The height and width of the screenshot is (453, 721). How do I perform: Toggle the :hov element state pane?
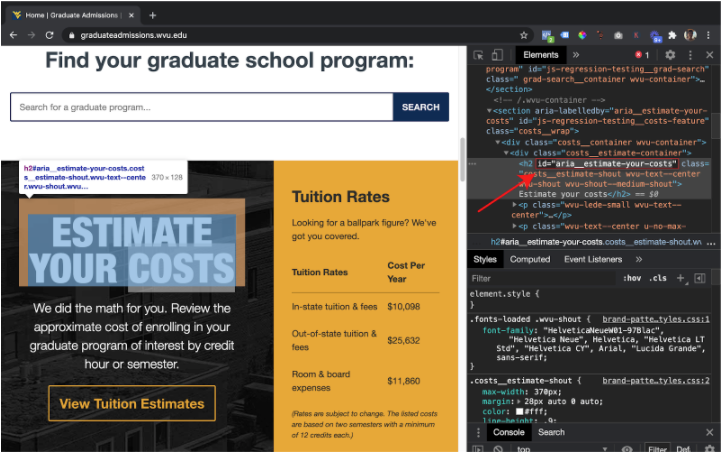pos(632,278)
